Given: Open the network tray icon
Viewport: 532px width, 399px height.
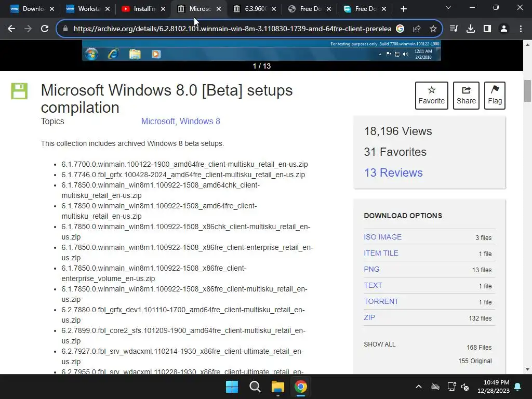Looking at the screenshot, I should click(451, 387).
